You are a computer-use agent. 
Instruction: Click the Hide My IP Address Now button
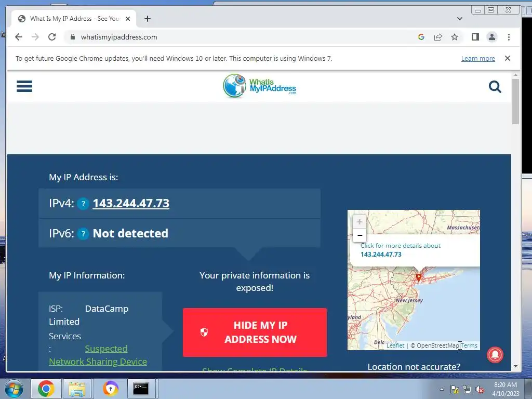pos(255,332)
